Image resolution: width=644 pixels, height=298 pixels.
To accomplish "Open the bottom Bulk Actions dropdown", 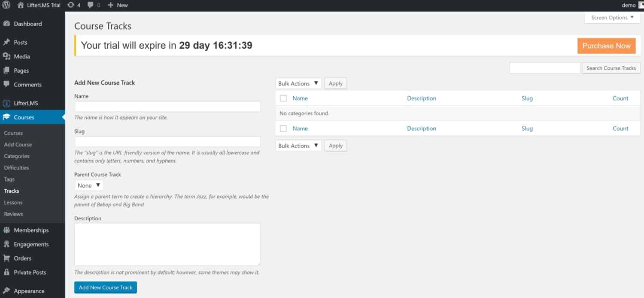I will 298,146.
